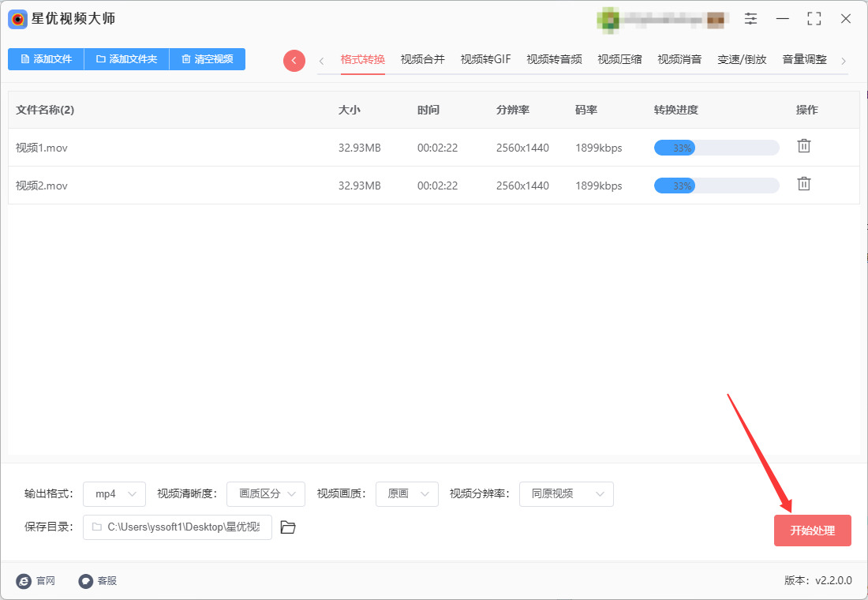
Task: Click the 文件名称(2) column header
Action: (45, 110)
